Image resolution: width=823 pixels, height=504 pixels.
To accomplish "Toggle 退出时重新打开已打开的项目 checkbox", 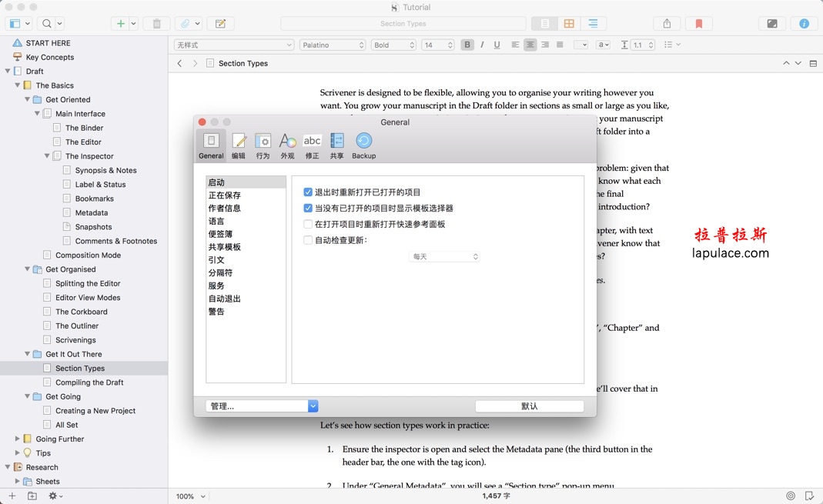I will (308, 192).
